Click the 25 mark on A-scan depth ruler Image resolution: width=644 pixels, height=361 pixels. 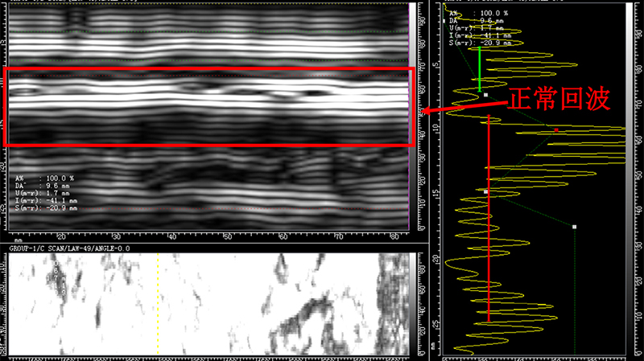click(436, 324)
